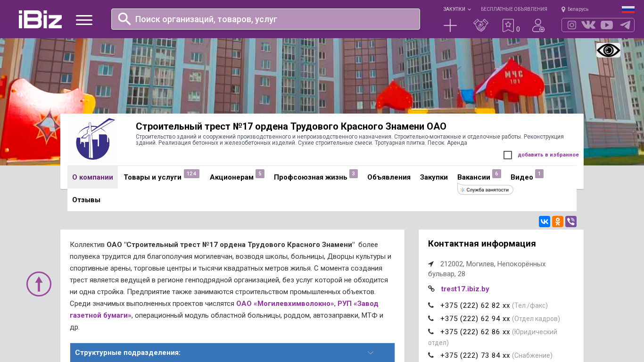The width and height of the screenshot is (644, 362).
Task: Open the handshake partners icon
Action: click(x=481, y=25)
